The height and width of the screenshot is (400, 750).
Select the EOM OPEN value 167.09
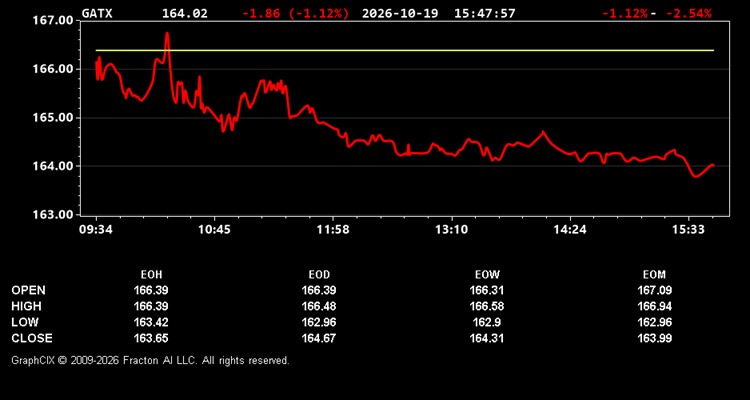coord(654,290)
